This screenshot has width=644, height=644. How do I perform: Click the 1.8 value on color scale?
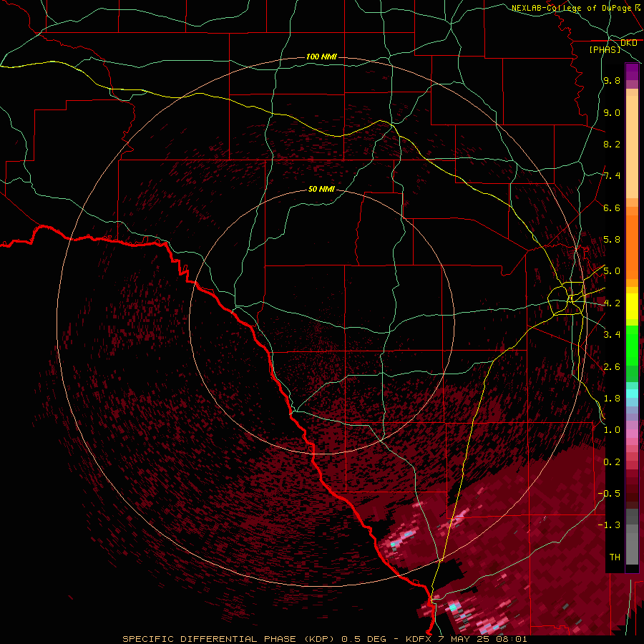(x=612, y=399)
